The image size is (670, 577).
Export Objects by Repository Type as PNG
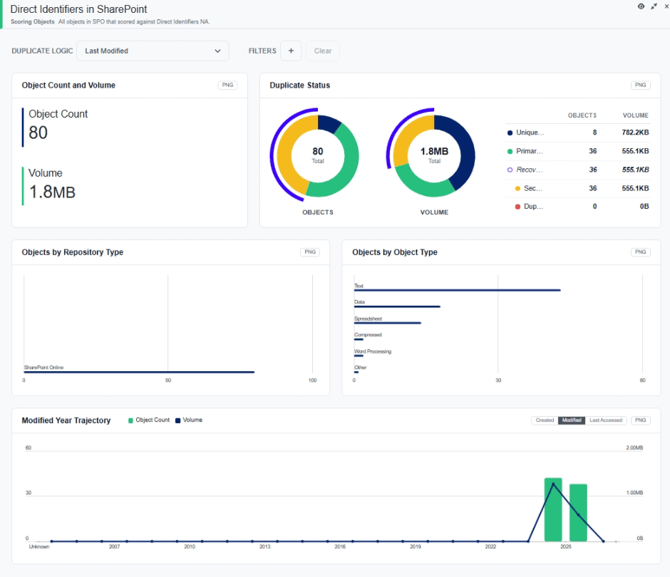310,252
